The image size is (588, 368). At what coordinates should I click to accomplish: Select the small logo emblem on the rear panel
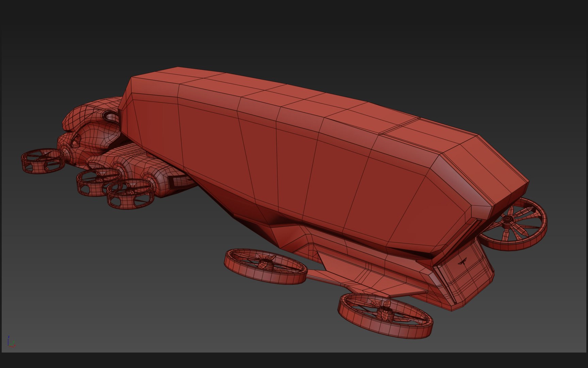tap(463, 262)
